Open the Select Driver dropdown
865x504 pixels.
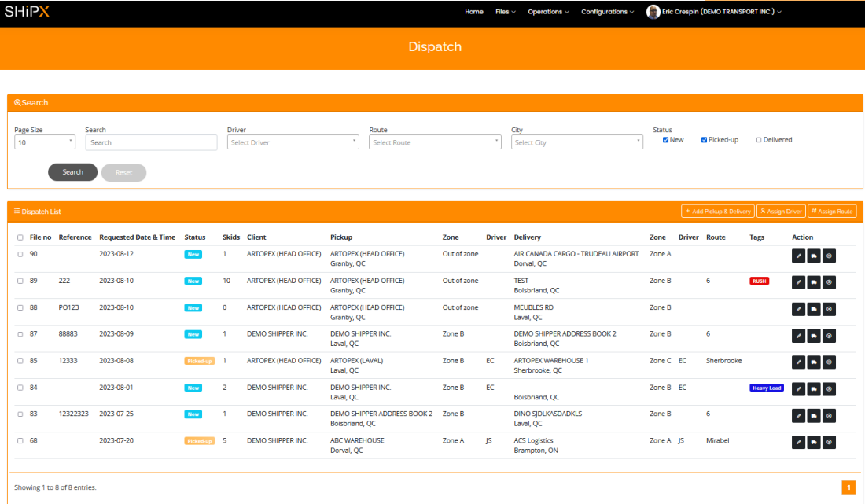click(x=293, y=142)
